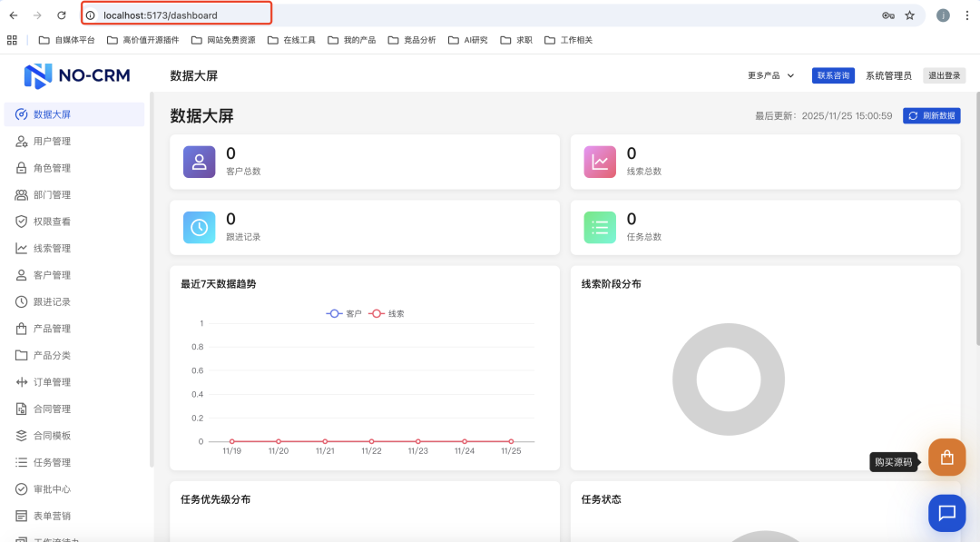Viewport: 980px width, 542px height.
Task: Go to 线索管理 in the sidebar
Action: point(74,248)
